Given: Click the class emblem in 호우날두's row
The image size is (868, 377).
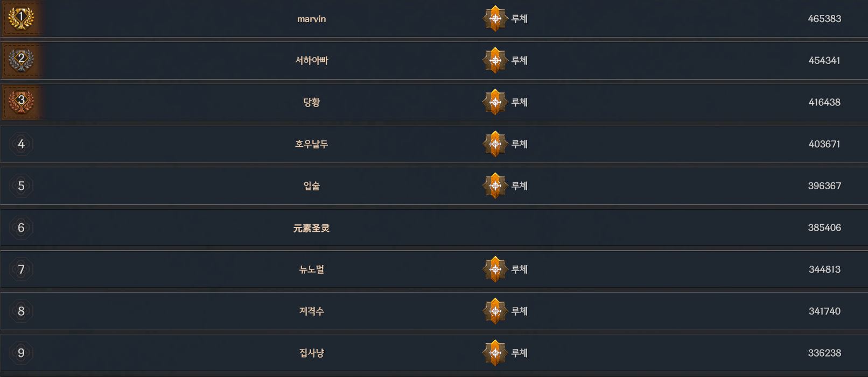Looking at the screenshot, I should (x=495, y=144).
